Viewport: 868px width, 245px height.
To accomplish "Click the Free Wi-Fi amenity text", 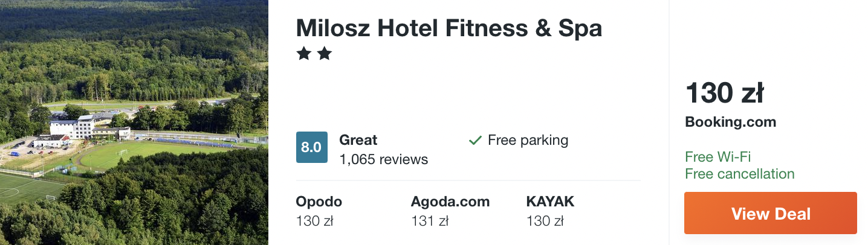I will click(x=717, y=157).
